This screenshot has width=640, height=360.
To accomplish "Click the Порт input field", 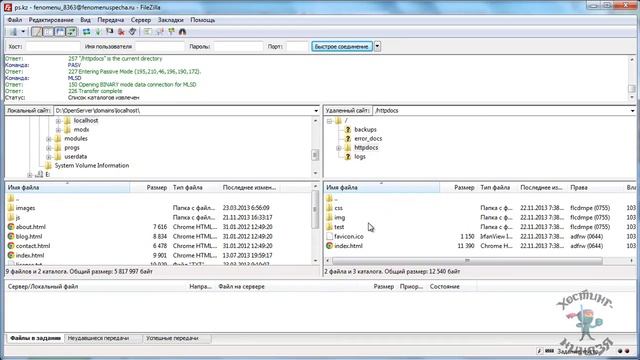I will (297, 47).
